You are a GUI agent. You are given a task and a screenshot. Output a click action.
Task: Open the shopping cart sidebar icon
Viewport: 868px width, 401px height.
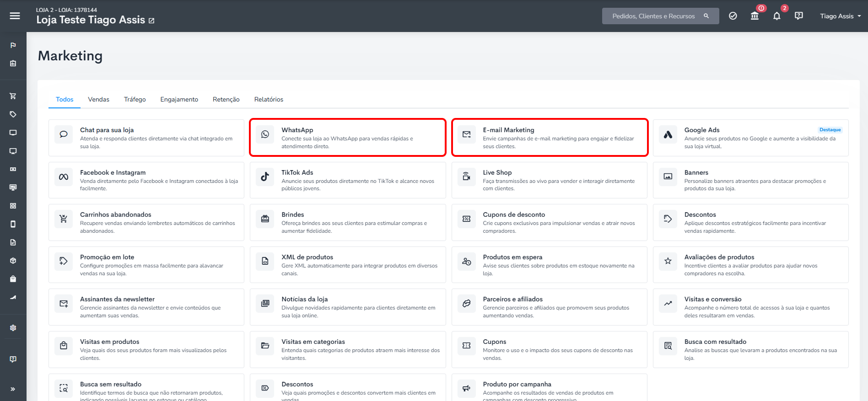coord(13,96)
